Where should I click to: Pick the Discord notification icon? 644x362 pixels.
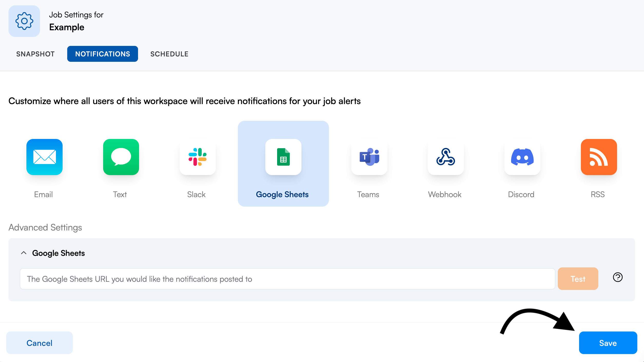pos(522,157)
